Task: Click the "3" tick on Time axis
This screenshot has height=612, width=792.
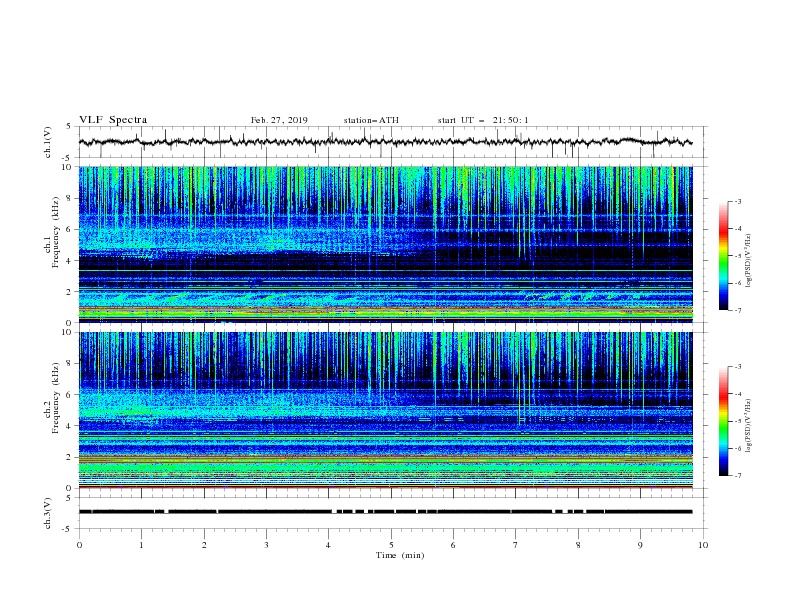Action: 266,545
